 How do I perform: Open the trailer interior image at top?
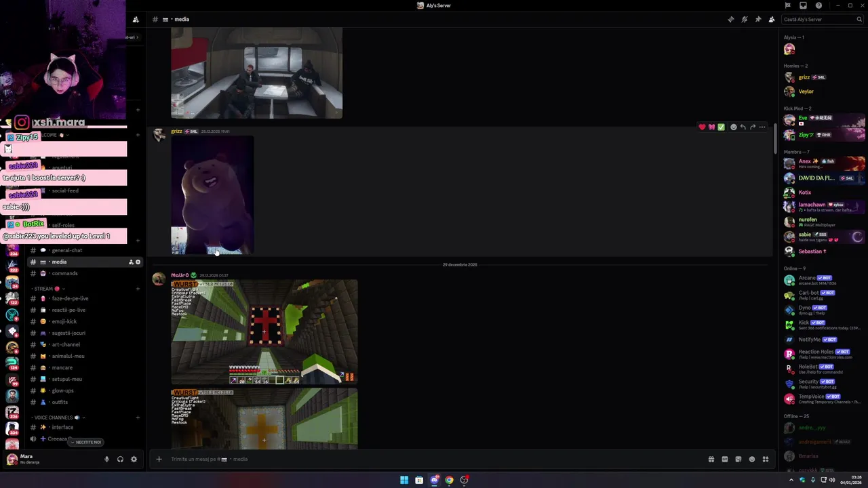click(x=256, y=73)
